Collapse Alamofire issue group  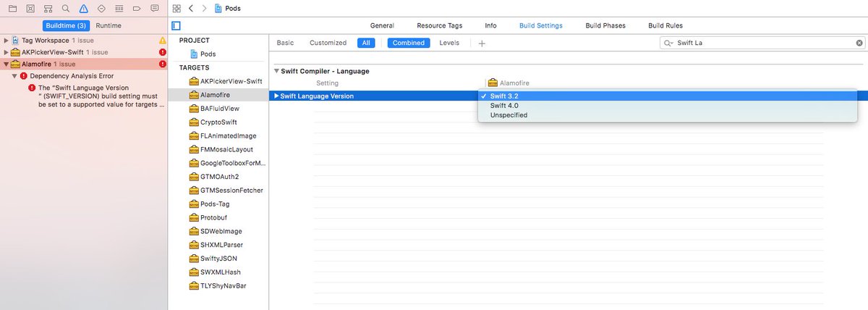click(x=7, y=64)
